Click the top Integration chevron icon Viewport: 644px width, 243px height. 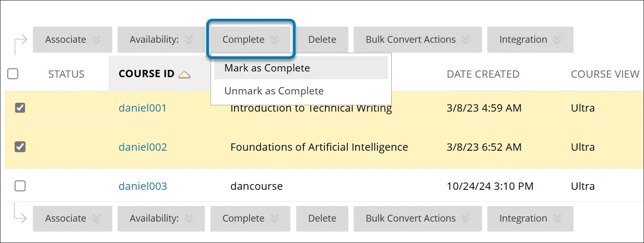coord(557,40)
